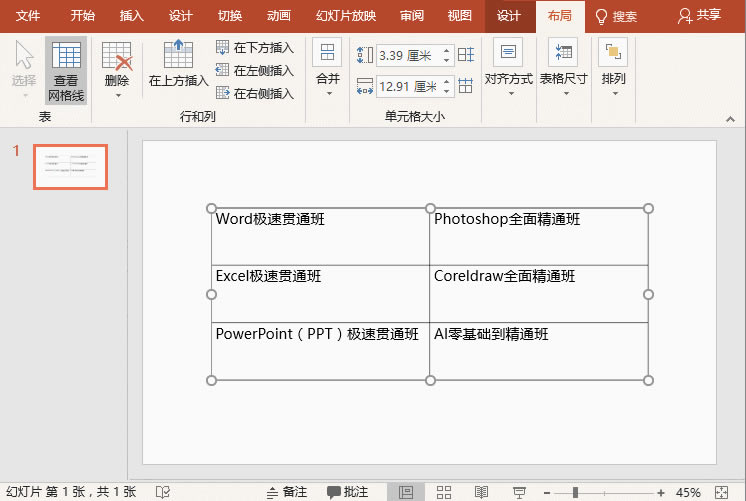Expand the Arrange (排列) dropdown arrow

(x=615, y=94)
